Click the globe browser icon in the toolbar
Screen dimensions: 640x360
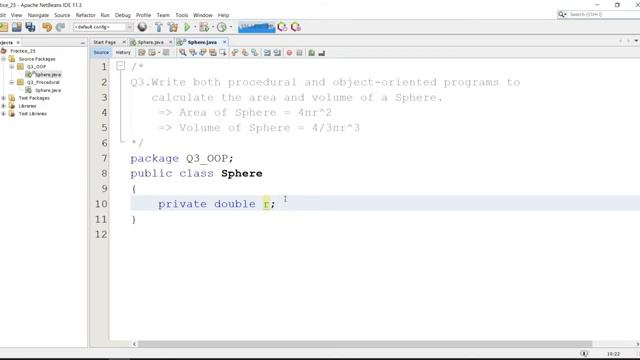pyautogui.click(x=142, y=27)
